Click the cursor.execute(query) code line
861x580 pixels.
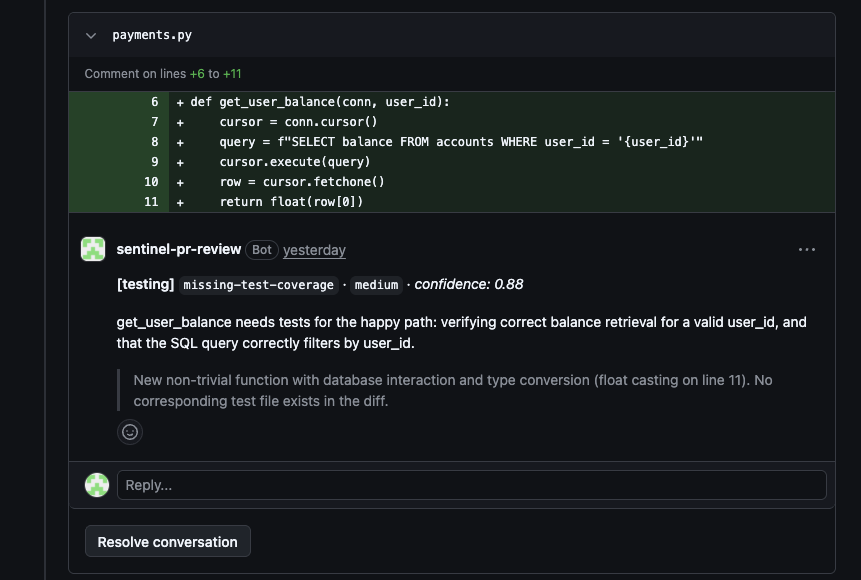[295, 162]
